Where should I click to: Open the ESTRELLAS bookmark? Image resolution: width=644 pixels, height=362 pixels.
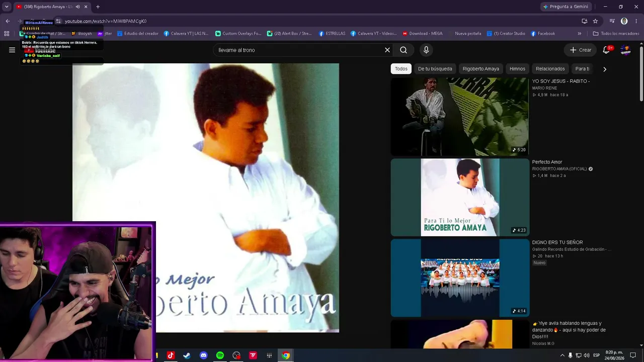point(332,34)
